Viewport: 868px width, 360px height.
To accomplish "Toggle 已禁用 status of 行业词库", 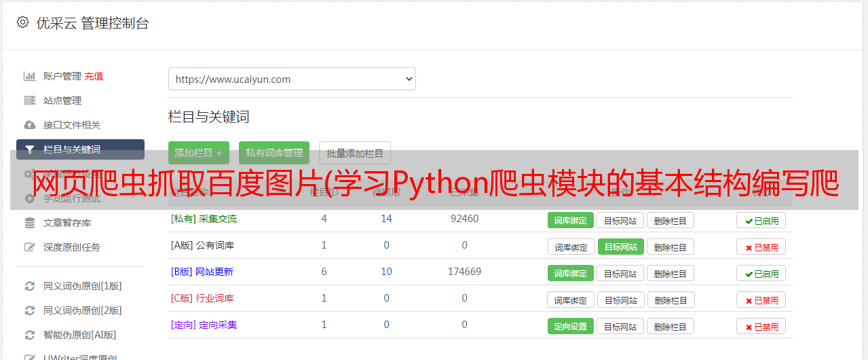I will click(x=761, y=300).
